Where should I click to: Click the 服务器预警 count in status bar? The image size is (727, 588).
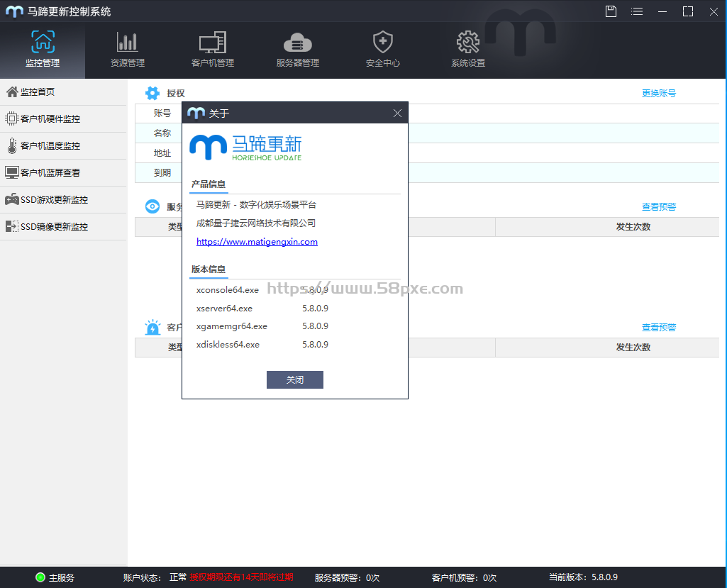[x=347, y=578]
